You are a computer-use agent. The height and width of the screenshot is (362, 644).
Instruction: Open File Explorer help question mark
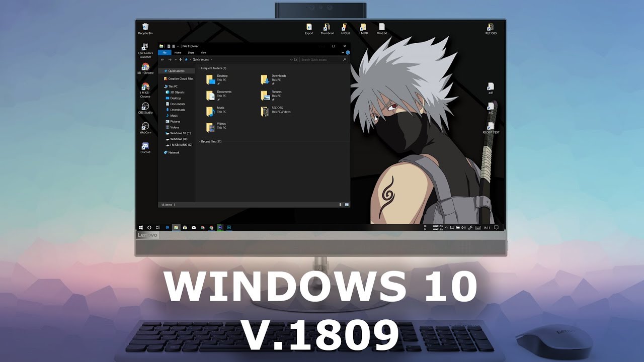(348, 52)
